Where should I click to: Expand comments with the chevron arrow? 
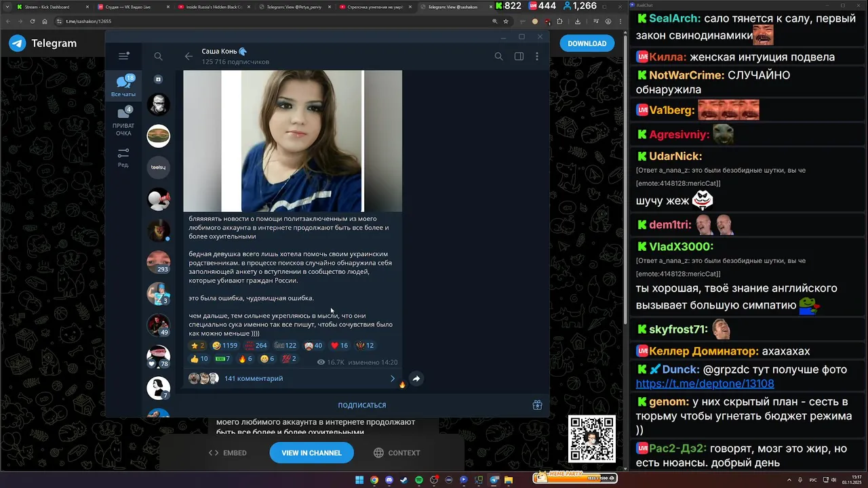pyautogui.click(x=392, y=378)
